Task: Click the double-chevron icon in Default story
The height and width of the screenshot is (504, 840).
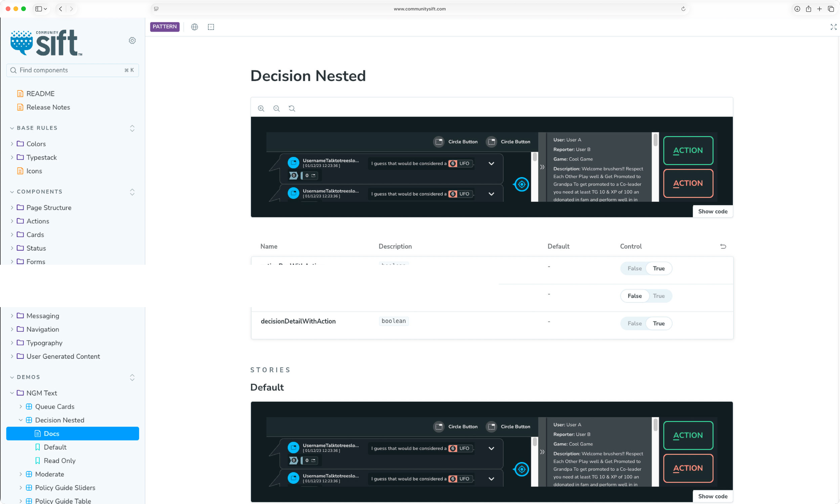Action: click(542, 452)
